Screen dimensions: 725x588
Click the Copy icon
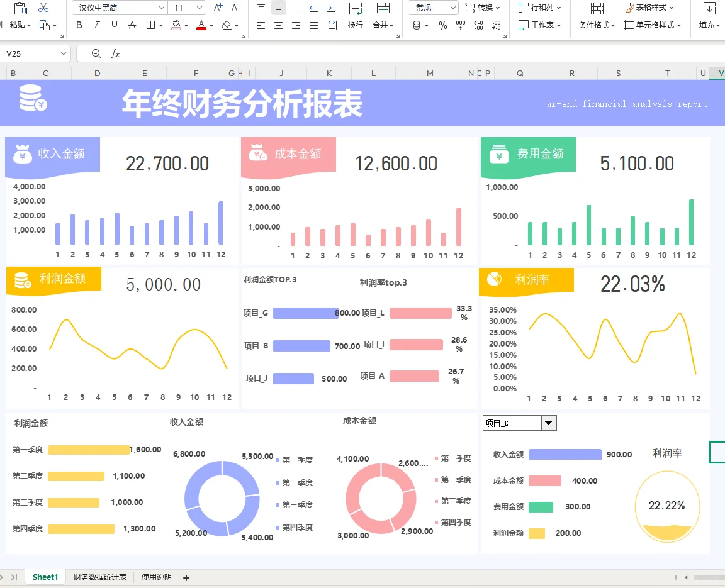click(x=45, y=25)
